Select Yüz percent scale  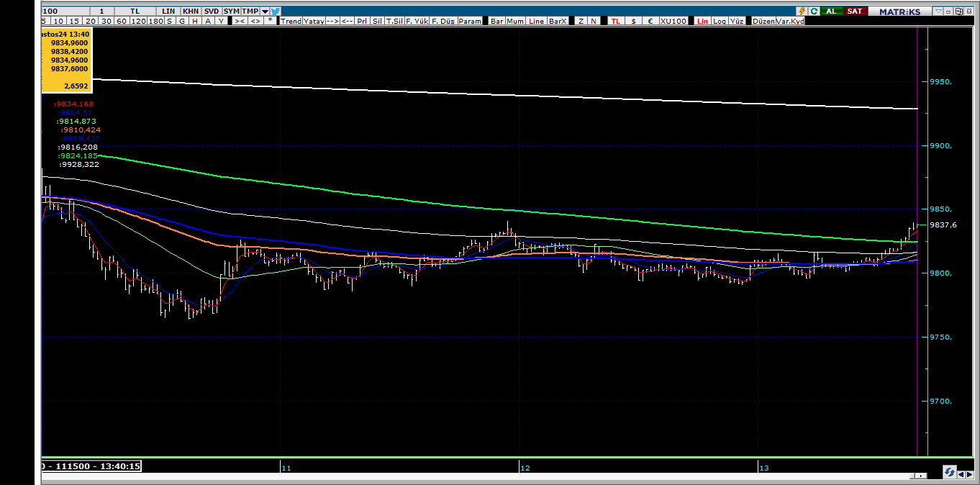pos(737,21)
